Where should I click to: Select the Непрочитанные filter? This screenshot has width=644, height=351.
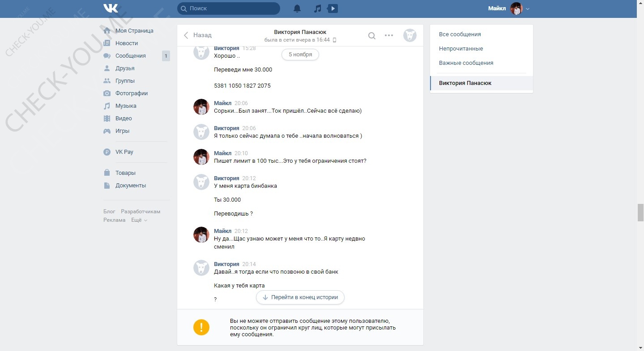coord(482,49)
